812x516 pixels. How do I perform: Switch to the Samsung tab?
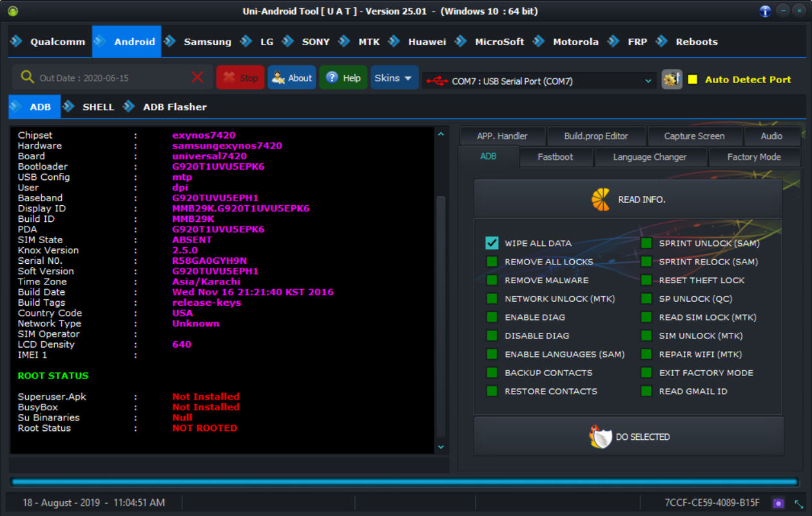coord(207,42)
